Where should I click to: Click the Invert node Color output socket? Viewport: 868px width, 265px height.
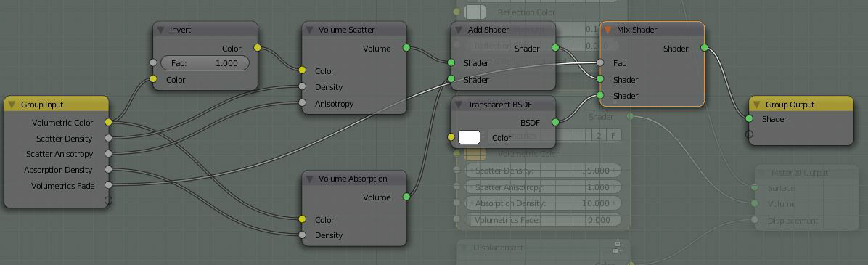(x=258, y=48)
